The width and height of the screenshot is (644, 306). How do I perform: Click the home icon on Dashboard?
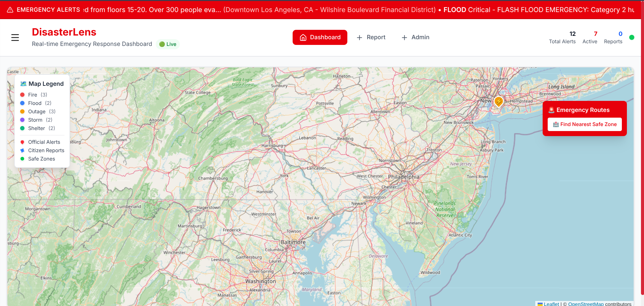(x=303, y=38)
